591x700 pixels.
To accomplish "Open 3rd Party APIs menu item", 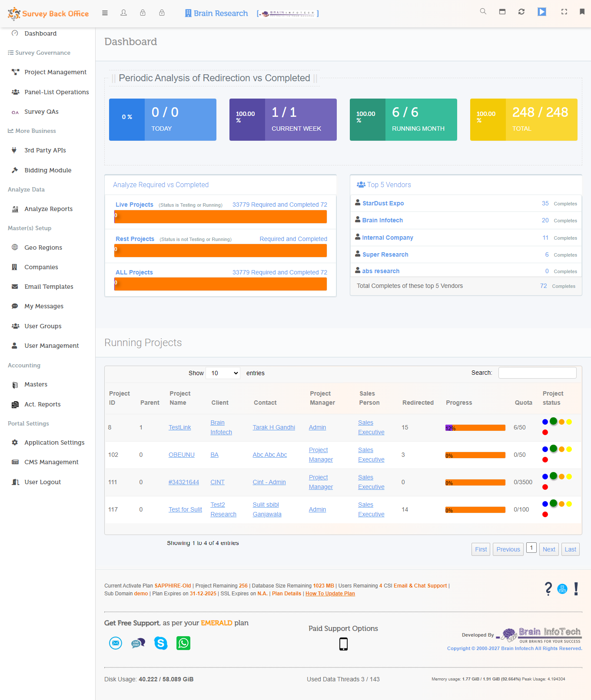I will point(45,150).
